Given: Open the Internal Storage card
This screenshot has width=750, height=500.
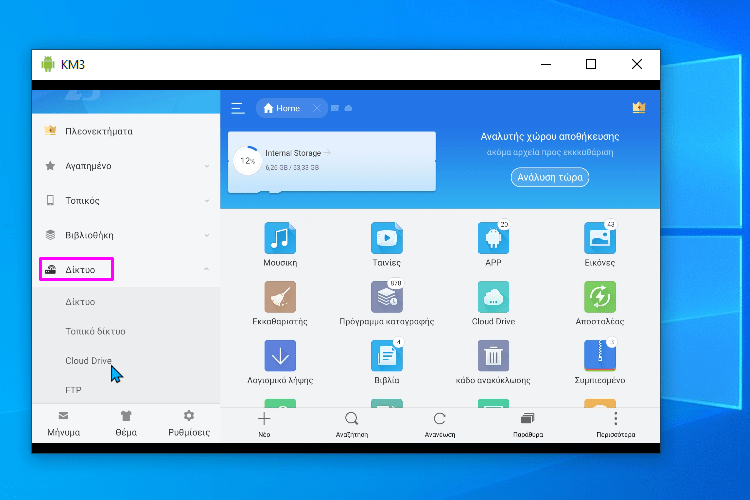Looking at the screenshot, I should click(x=332, y=161).
